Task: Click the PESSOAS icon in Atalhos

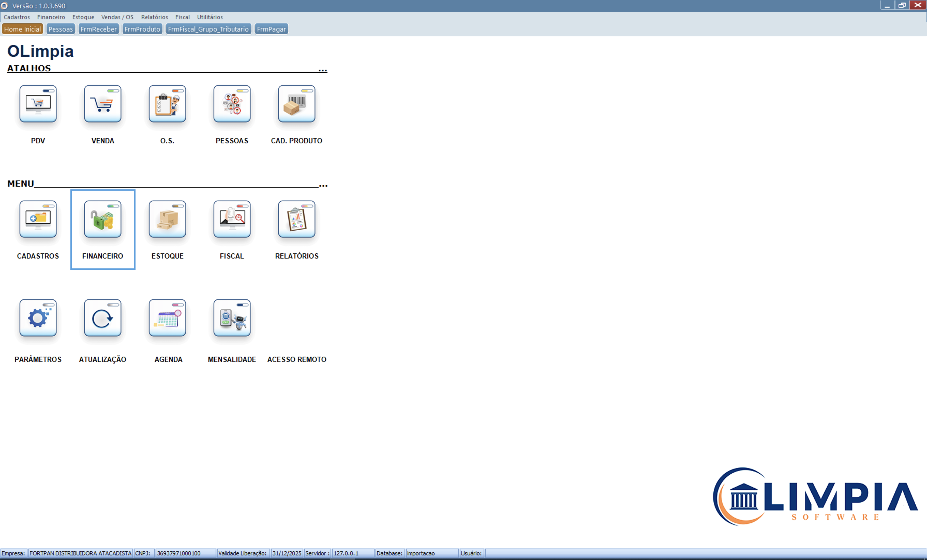Action: point(232,104)
